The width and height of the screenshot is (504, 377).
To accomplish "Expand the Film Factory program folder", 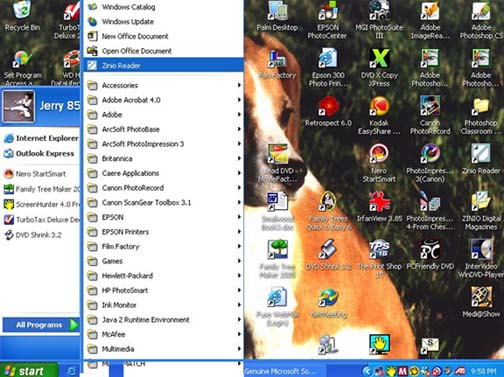I will [x=164, y=247].
